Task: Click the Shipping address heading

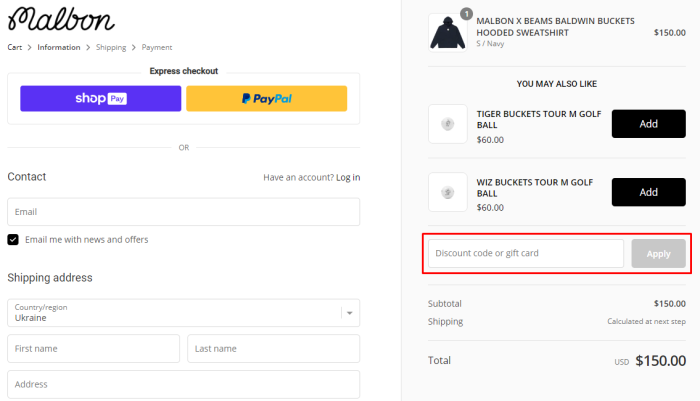Action: click(x=50, y=277)
